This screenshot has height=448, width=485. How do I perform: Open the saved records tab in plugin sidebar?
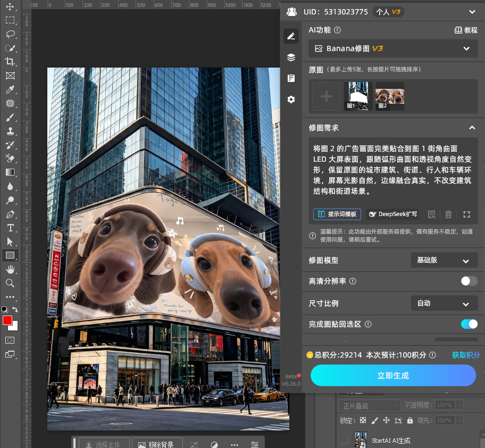(291, 78)
